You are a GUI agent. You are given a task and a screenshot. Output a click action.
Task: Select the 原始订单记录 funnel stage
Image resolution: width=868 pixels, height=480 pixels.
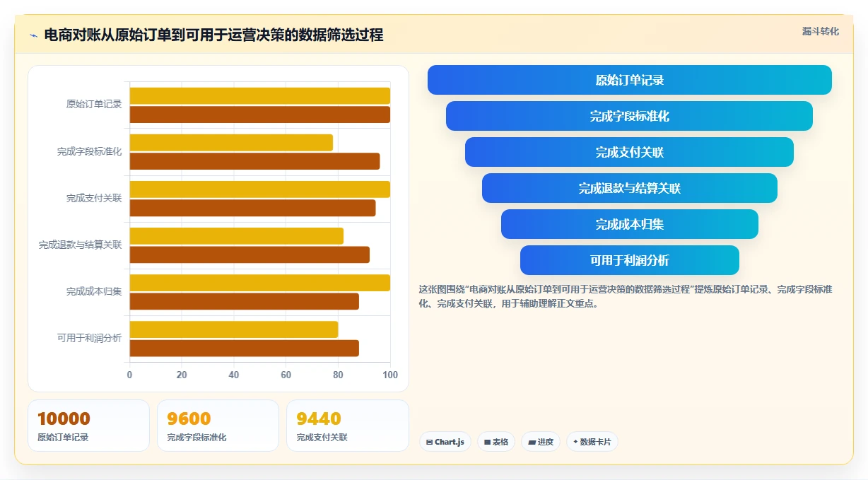630,80
